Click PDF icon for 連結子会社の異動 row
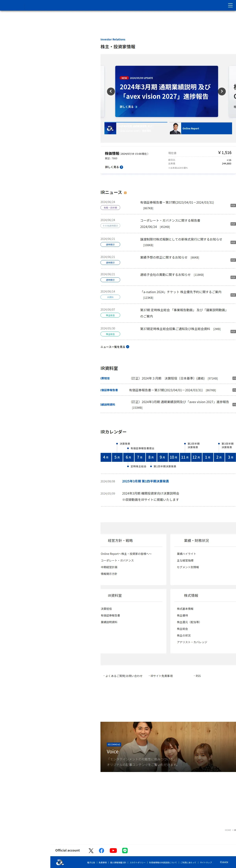Viewport: 236px width, 868px height. (233, 277)
